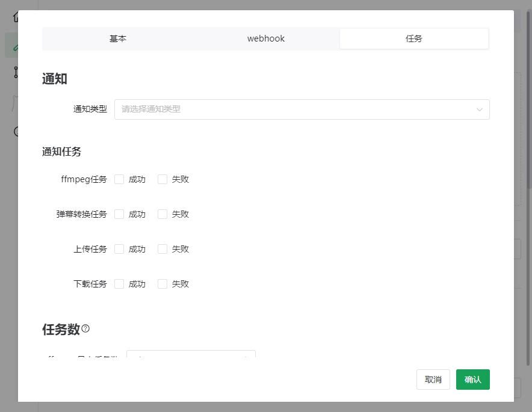Enable 失败 notification for ffmpeg任务

coord(162,179)
